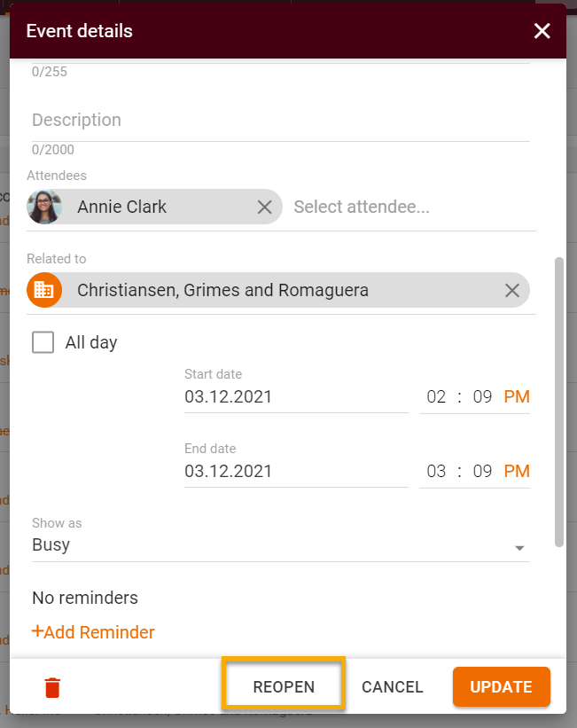The image size is (577, 728).
Task: Open the End date 03.12.2021 picker
Action: [296, 471]
